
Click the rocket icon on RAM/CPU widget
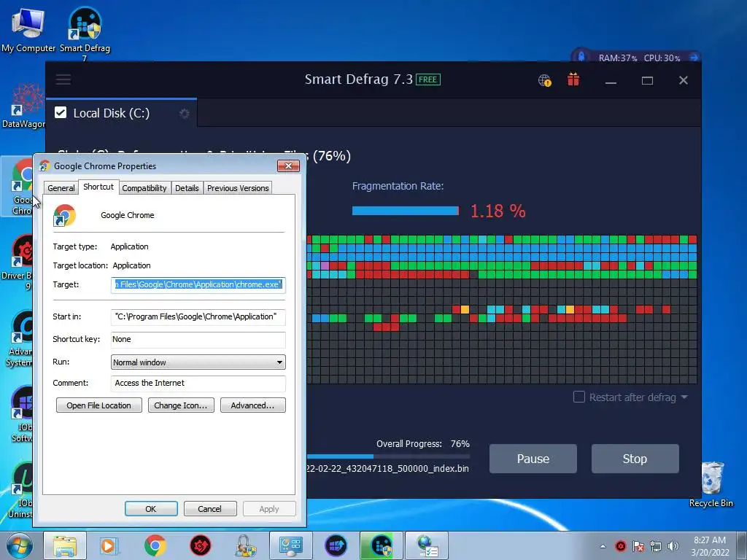(x=581, y=57)
